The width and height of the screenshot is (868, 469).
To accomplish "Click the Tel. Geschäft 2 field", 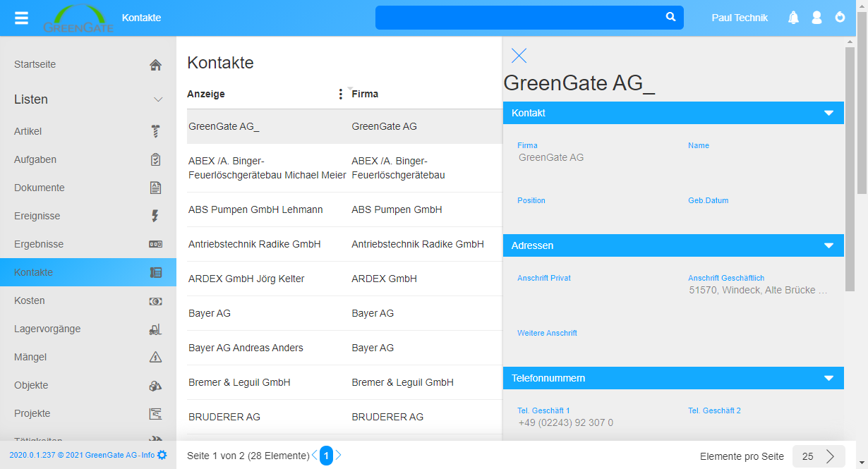I will 759,423.
